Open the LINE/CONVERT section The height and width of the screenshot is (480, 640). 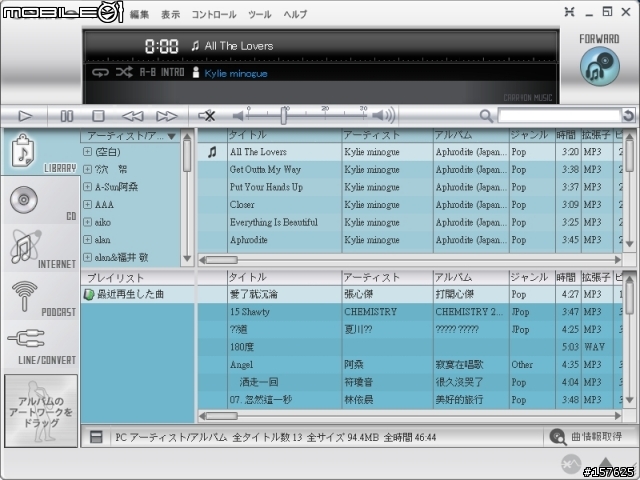(41, 344)
